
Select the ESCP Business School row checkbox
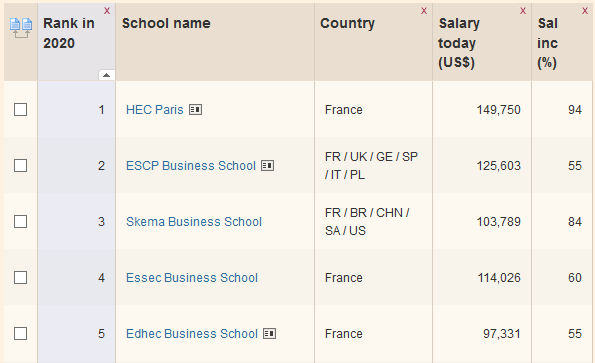[x=20, y=166]
